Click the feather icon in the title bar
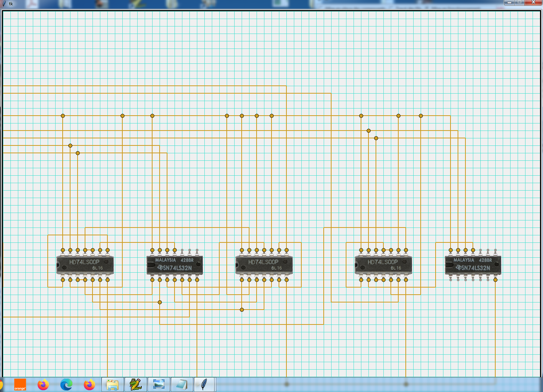Image resolution: width=543 pixels, height=392 pixels. 4,4
